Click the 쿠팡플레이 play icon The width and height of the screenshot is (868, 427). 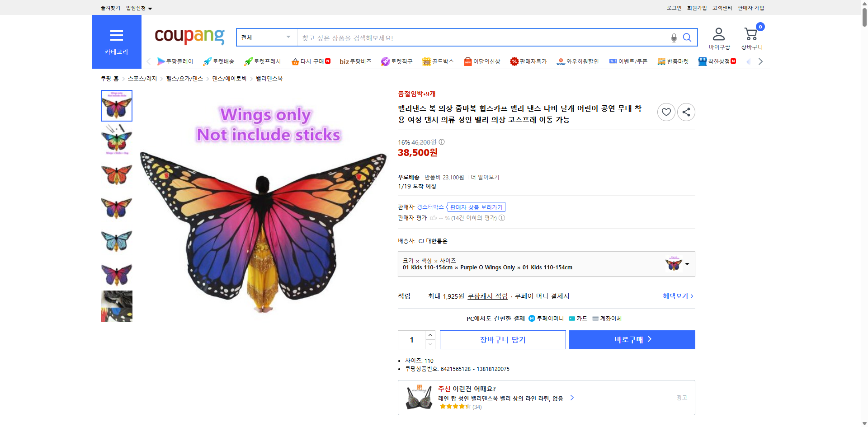point(161,61)
